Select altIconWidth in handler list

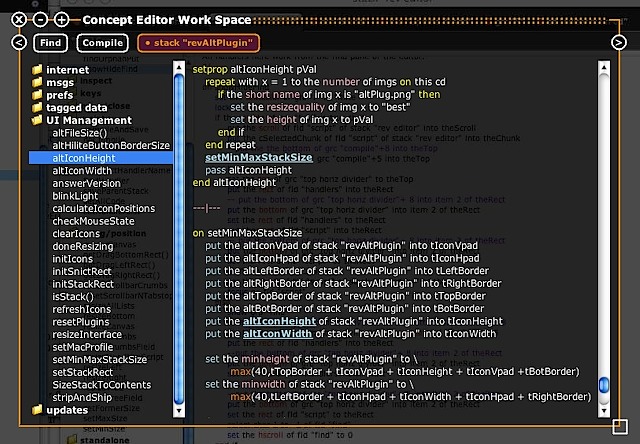point(82,171)
